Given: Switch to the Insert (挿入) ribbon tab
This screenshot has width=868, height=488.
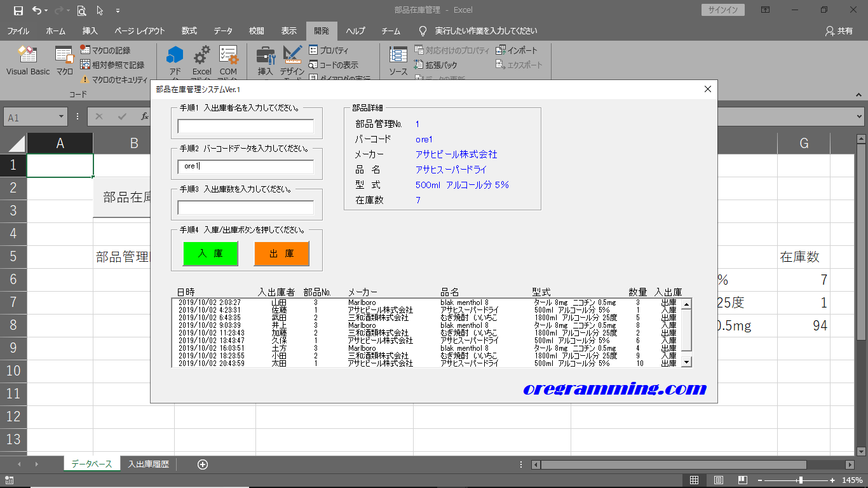Looking at the screenshot, I should point(90,30).
